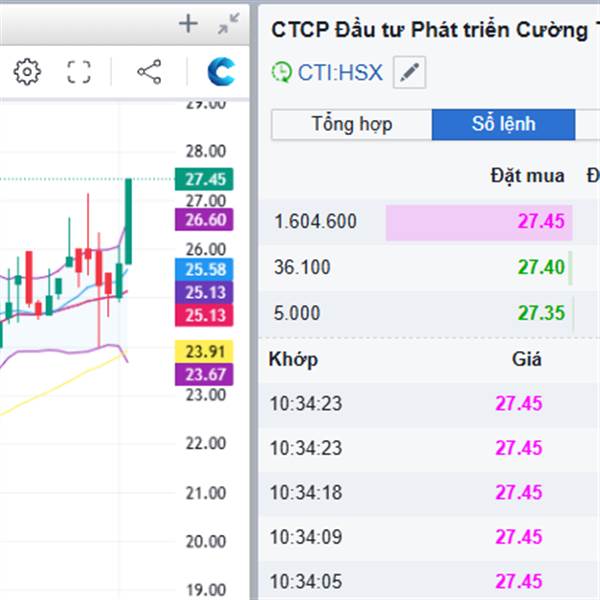The height and width of the screenshot is (600, 600).
Task: Click the Đặt mua column header
Action: point(527,176)
